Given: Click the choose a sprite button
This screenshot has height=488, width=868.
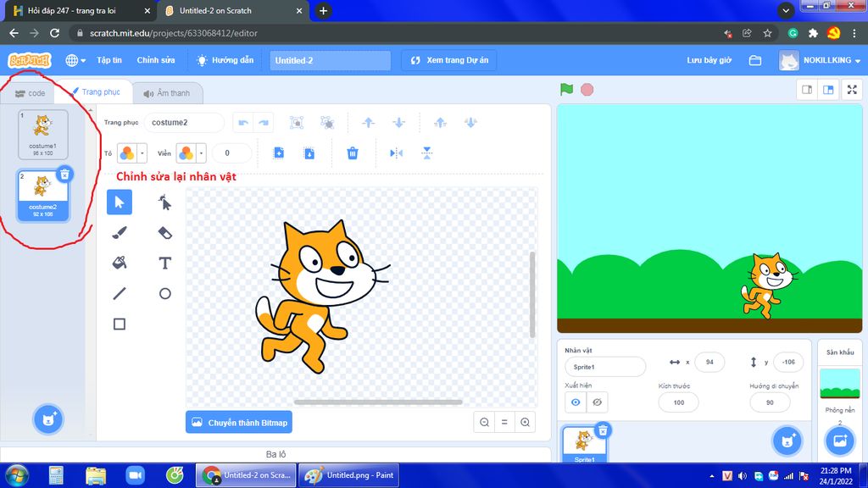Looking at the screenshot, I should pos(787,441).
